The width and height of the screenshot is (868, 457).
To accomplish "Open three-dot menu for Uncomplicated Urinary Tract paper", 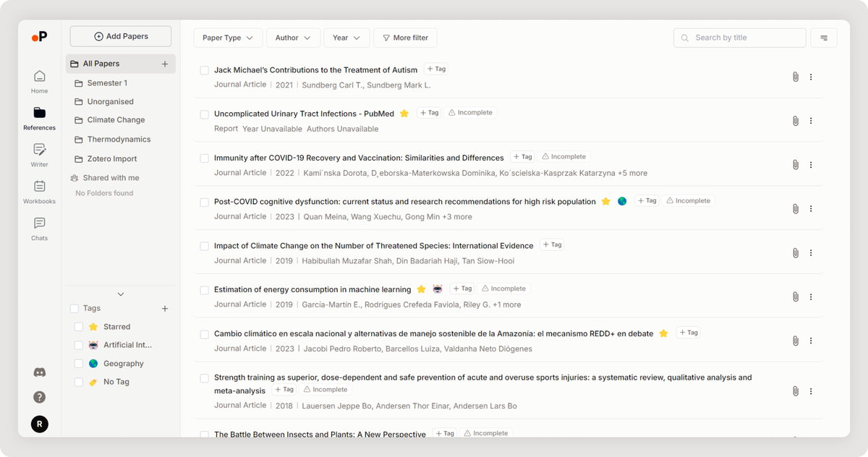I will [x=811, y=121].
